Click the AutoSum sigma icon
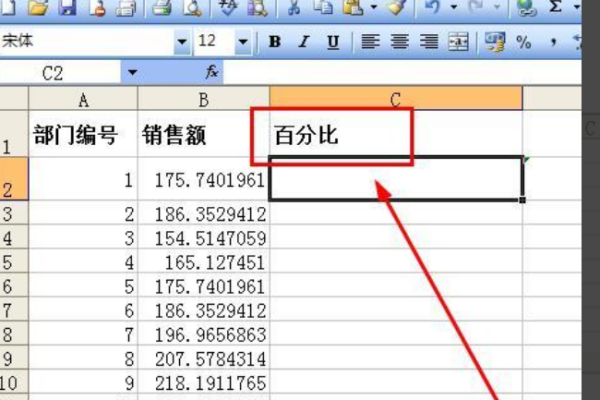Image resolution: width=600 pixels, height=400 pixels. [x=556, y=7]
